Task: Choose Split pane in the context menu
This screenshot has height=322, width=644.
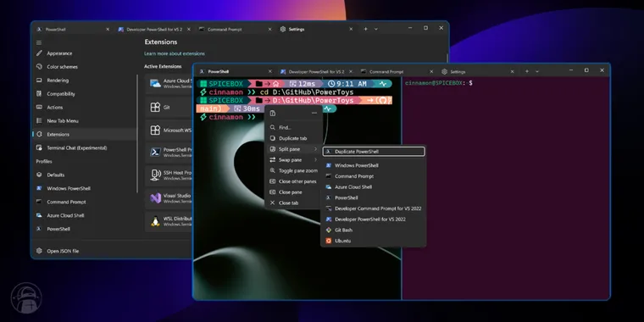Action: (x=293, y=149)
